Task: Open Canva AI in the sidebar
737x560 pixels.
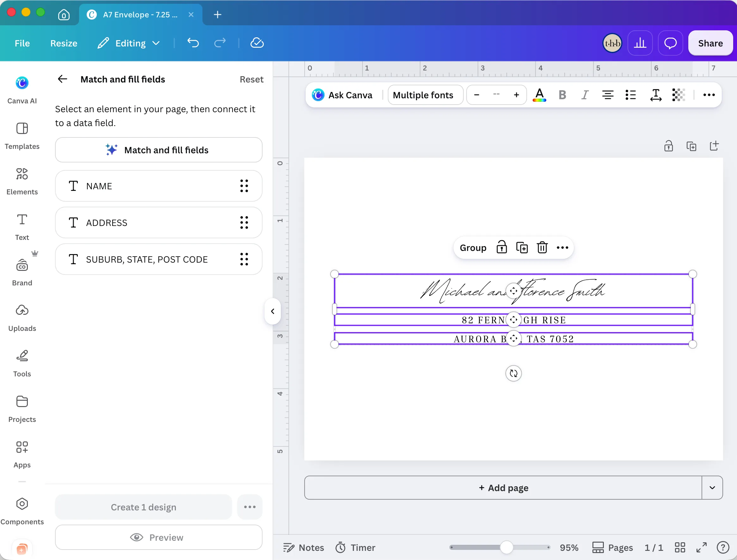Action: pos(22,90)
